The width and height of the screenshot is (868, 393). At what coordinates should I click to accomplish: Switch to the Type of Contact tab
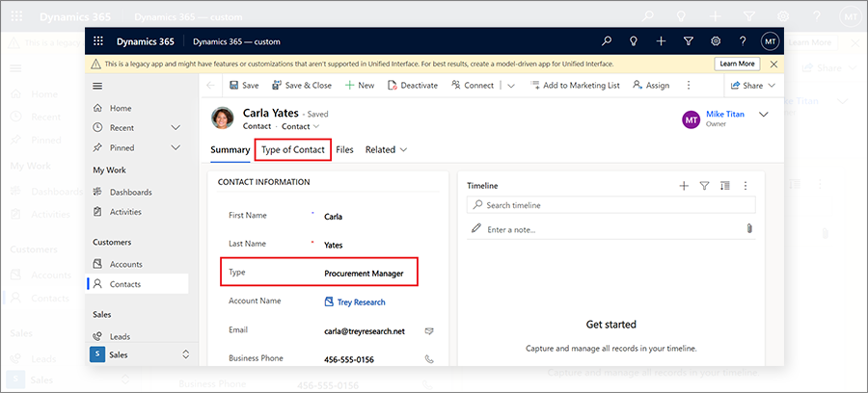click(x=293, y=150)
